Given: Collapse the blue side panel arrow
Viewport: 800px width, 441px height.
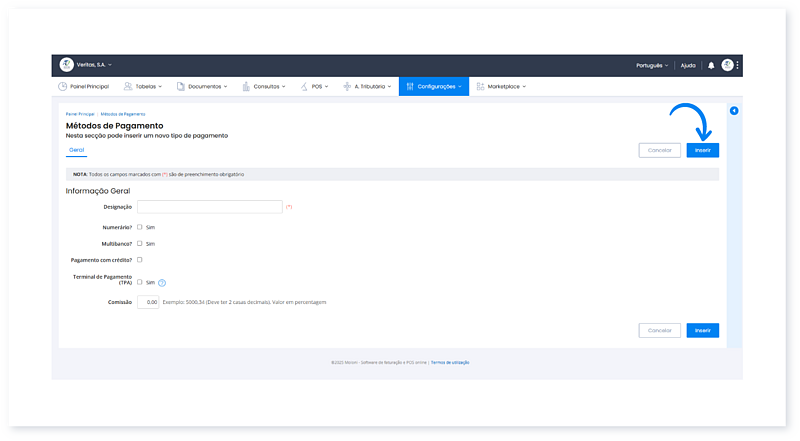Looking at the screenshot, I should click(734, 110).
